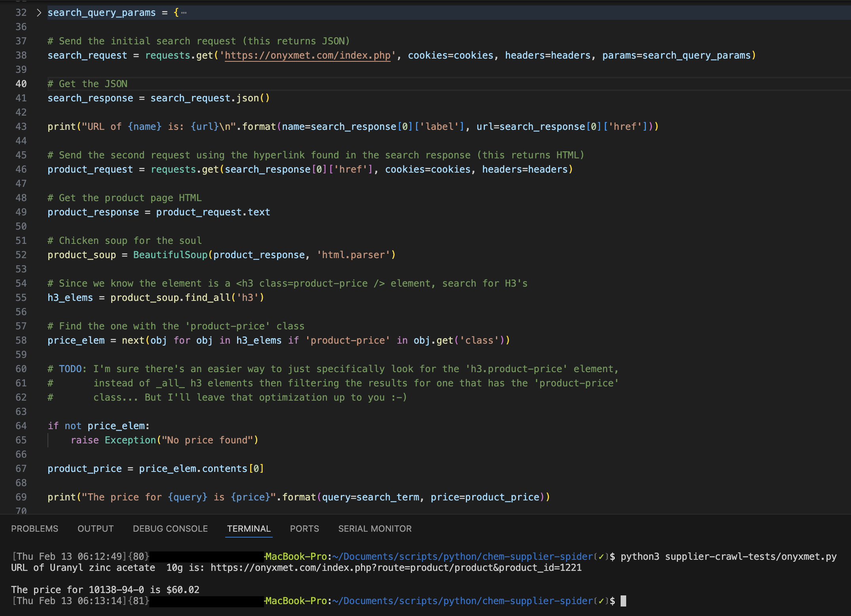The image size is (851, 616).
Task: Open the PROBLEMS panel tab
Action: point(34,529)
